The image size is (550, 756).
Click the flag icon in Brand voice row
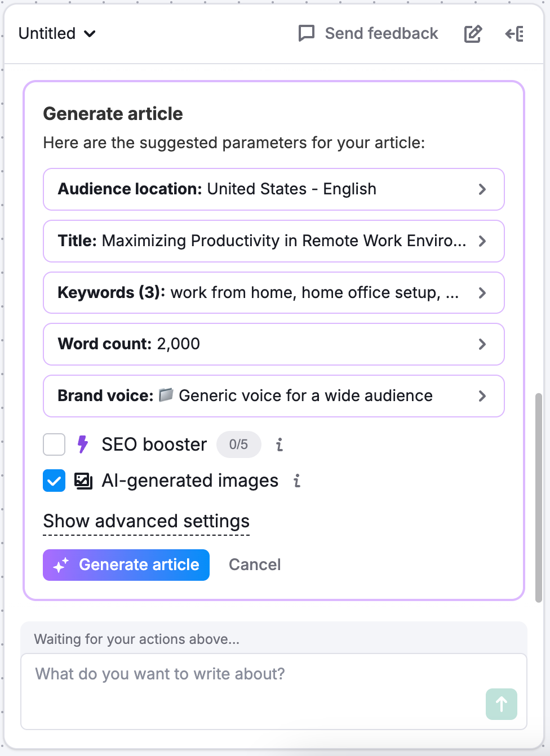(166, 395)
